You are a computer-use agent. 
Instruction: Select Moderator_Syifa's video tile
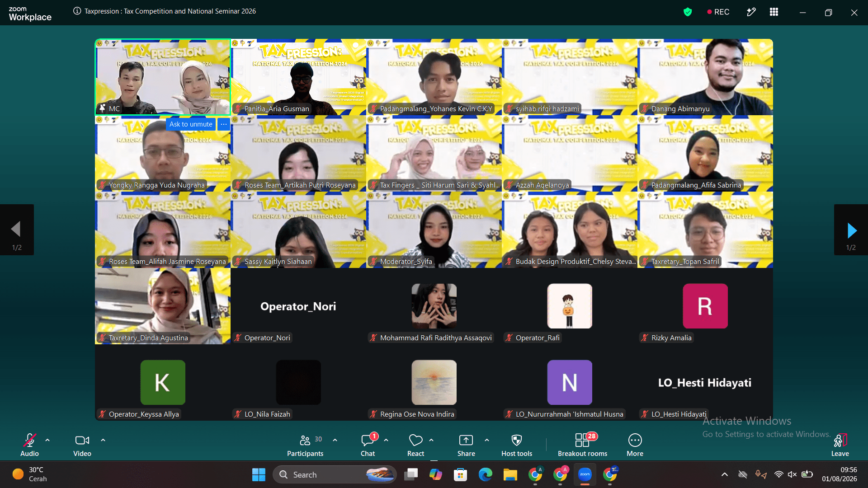[434, 230]
